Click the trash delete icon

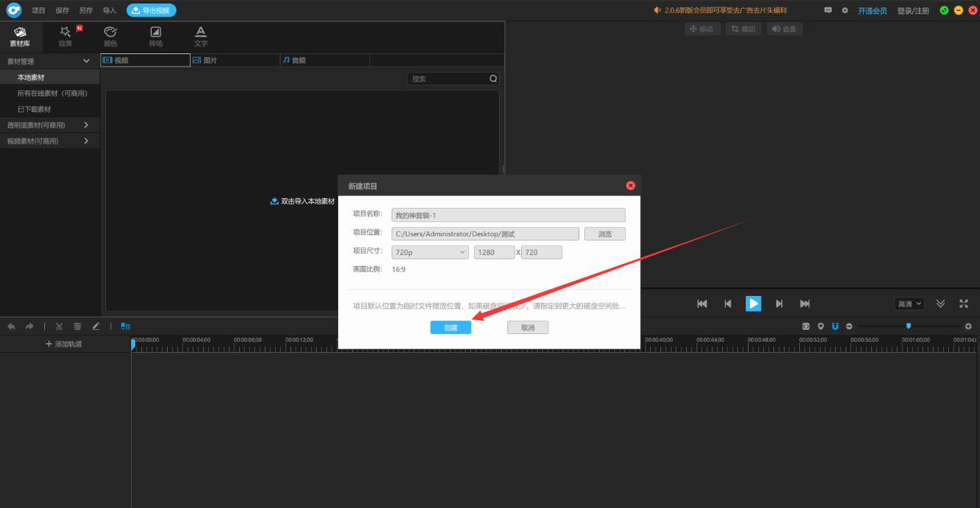pyautogui.click(x=78, y=326)
